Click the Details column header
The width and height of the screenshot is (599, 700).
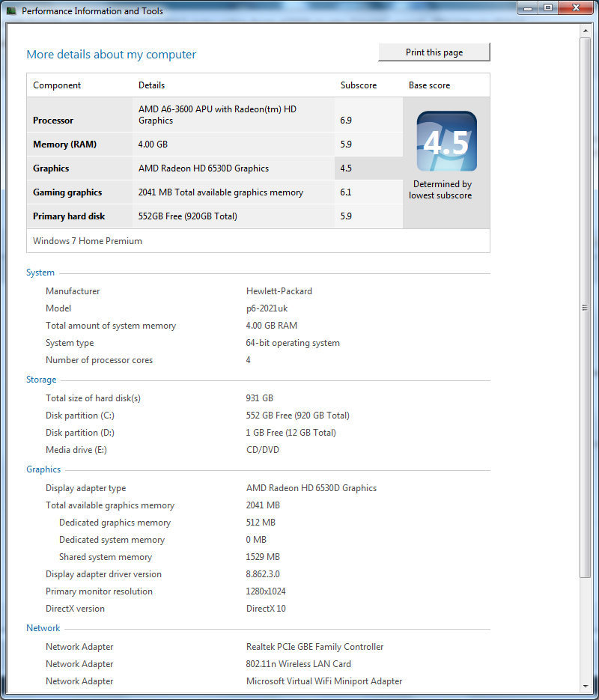[x=151, y=85]
